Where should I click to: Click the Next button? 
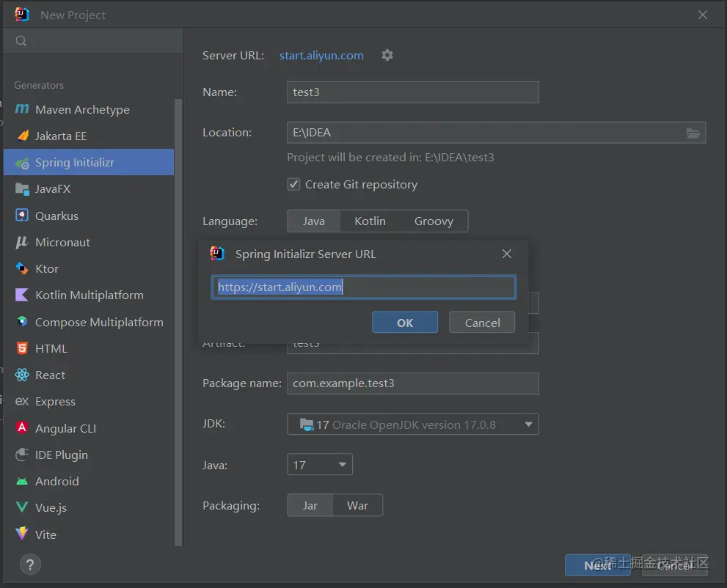(598, 565)
